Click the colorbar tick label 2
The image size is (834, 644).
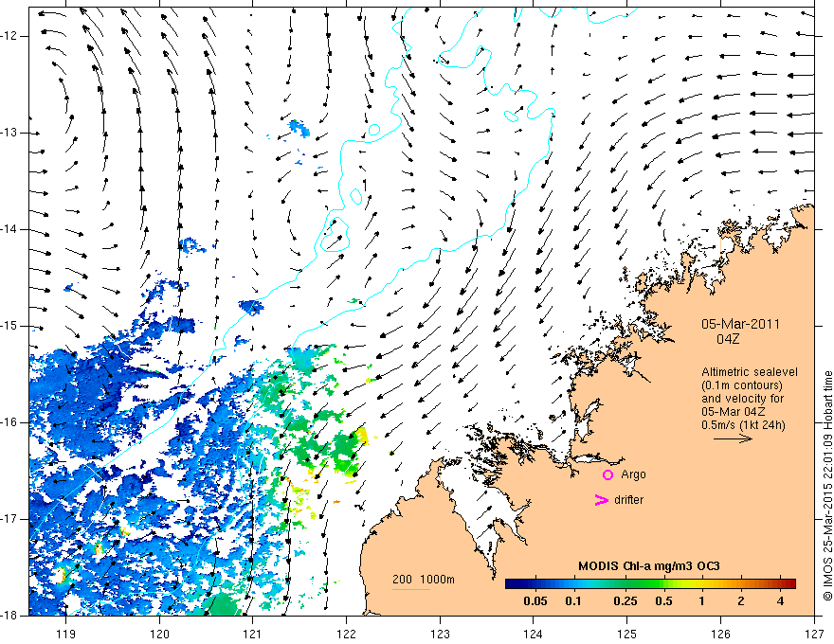[741, 601]
